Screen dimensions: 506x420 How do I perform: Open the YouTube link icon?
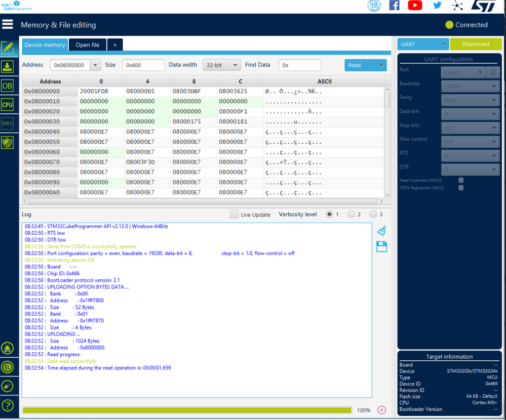coord(415,6)
